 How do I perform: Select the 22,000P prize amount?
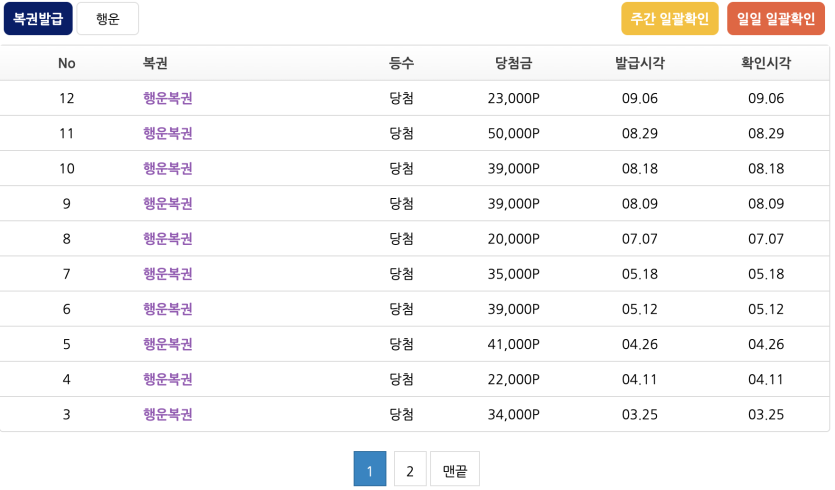coord(513,379)
